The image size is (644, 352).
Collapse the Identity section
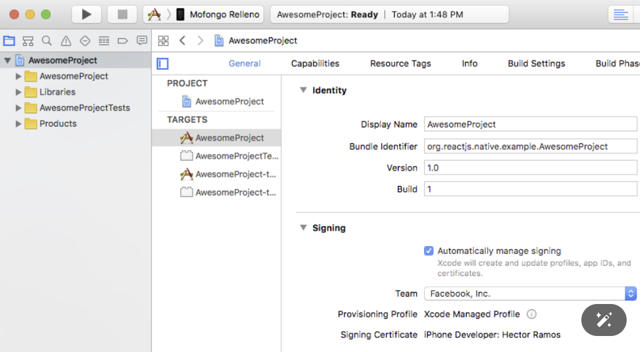coord(303,90)
